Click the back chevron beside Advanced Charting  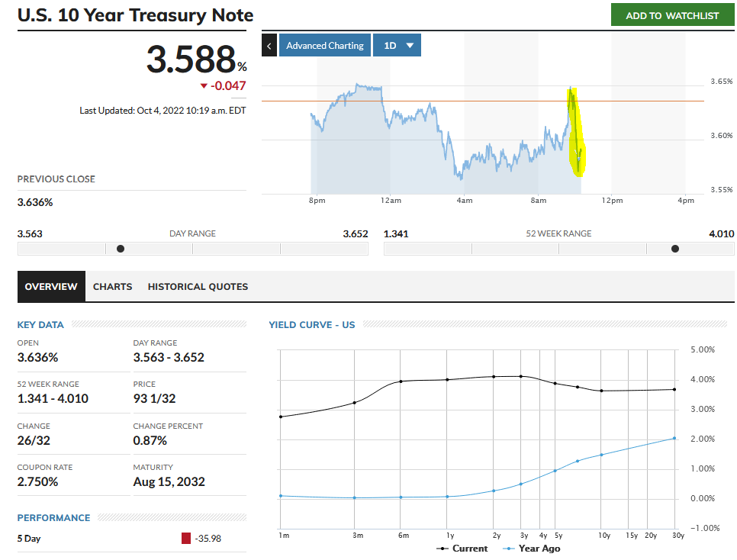(269, 46)
